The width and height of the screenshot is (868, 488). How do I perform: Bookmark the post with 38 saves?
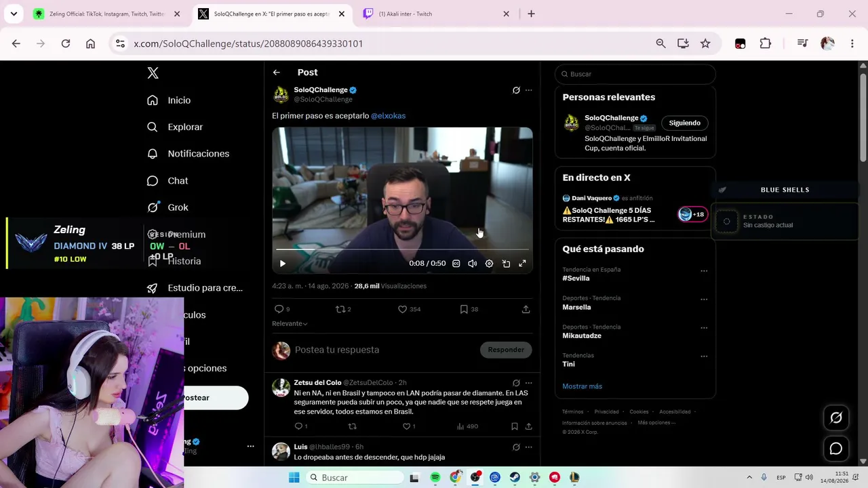[469, 309]
